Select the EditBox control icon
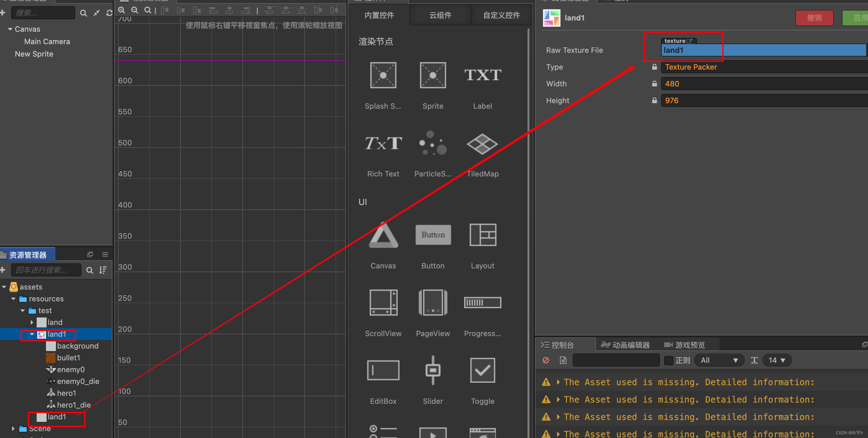This screenshot has height=438, width=868. pos(383,370)
